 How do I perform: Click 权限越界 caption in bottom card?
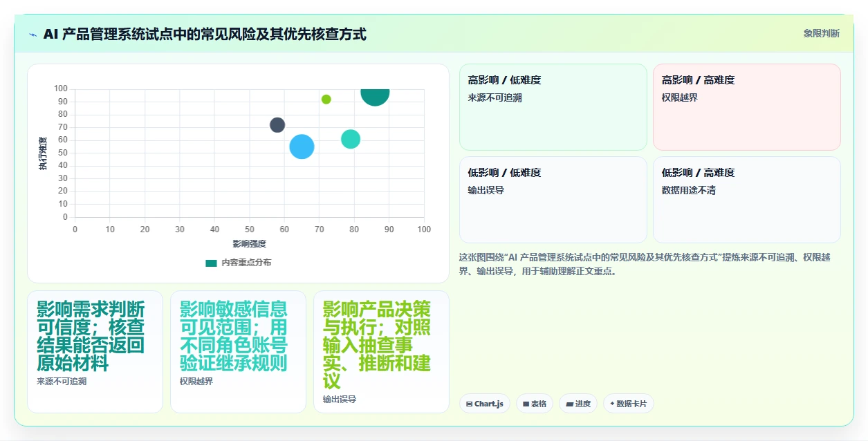(x=196, y=382)
